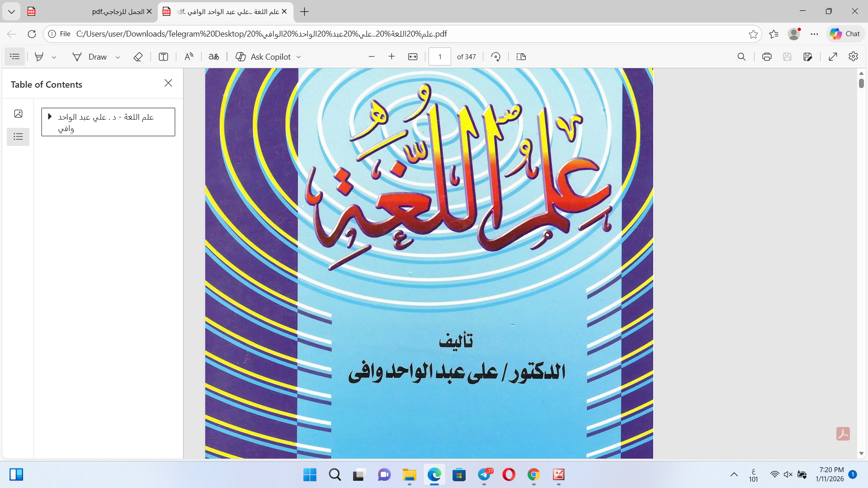The image size is (868, 488).
Task: Open Widgets panel on taskbar
Action: [x=16, y=475]
